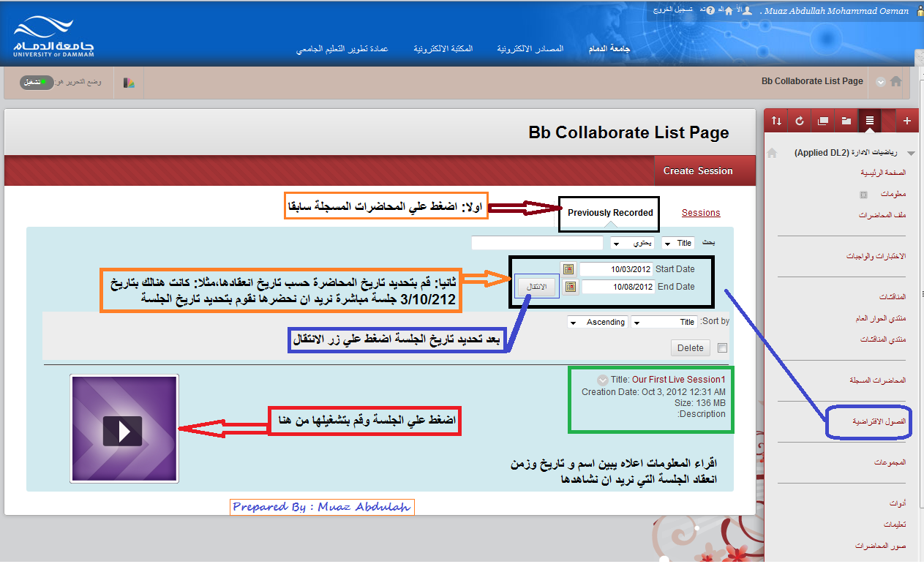Open المناقشات in course menu

point(893,297)
